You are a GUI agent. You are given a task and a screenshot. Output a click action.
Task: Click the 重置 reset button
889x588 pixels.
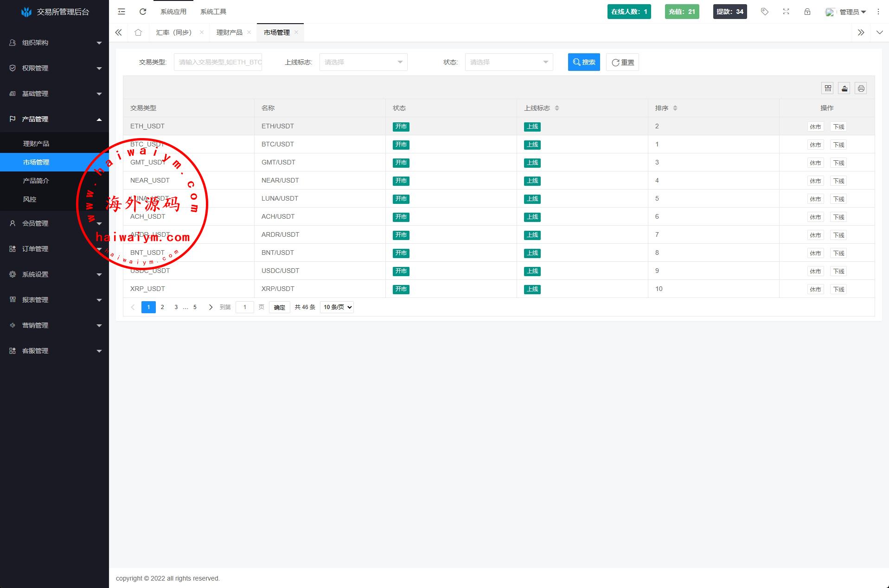click(x=622, y=62)
